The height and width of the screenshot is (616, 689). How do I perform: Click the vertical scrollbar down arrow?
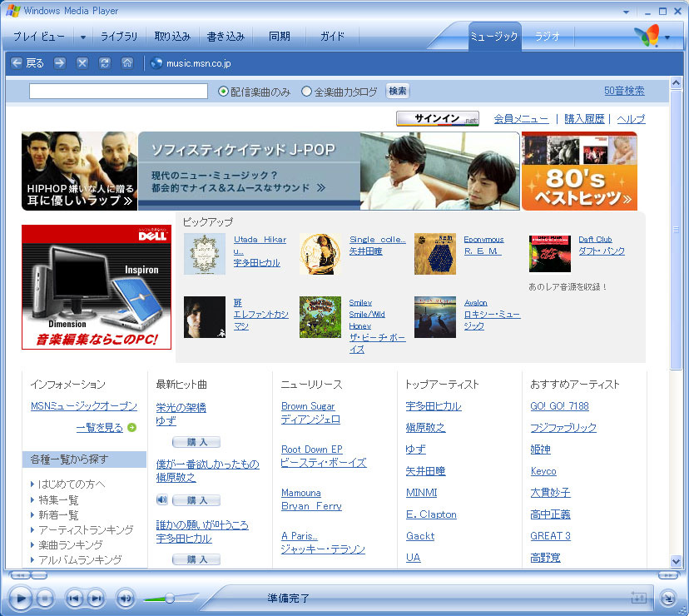pyautogui.click(x=676, y=560)
